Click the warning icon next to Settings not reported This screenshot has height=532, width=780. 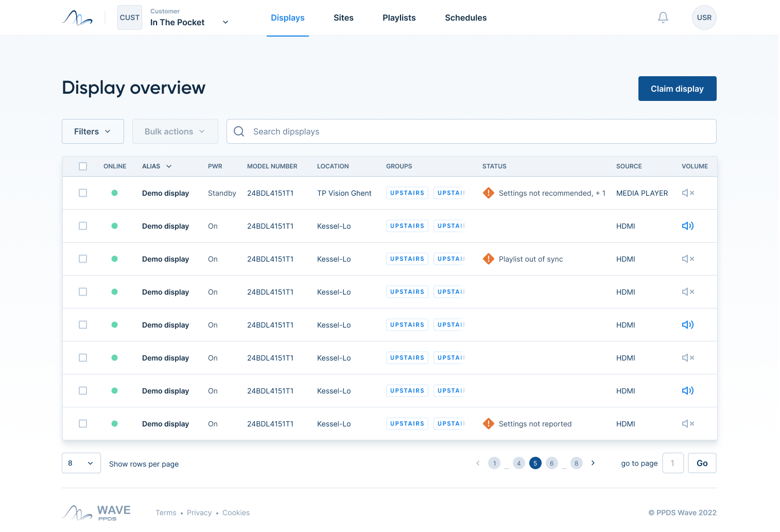tap(488, 423)
